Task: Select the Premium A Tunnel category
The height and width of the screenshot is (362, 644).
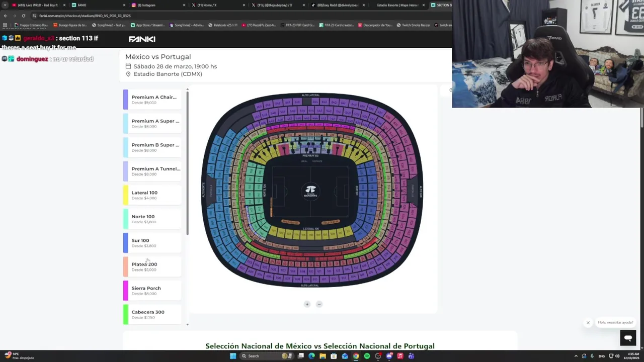Action: pos(152,171)
